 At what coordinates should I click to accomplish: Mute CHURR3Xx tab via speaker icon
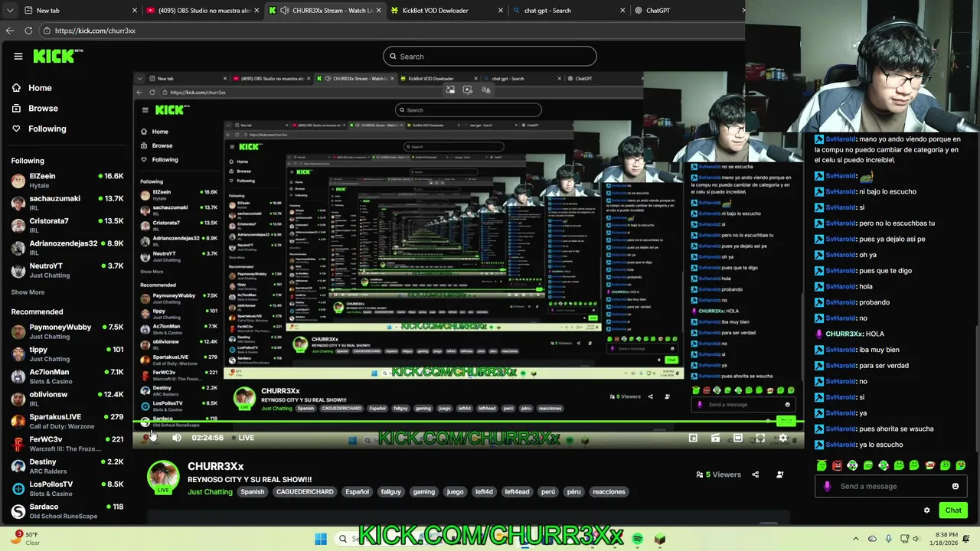tap(285, 11)
